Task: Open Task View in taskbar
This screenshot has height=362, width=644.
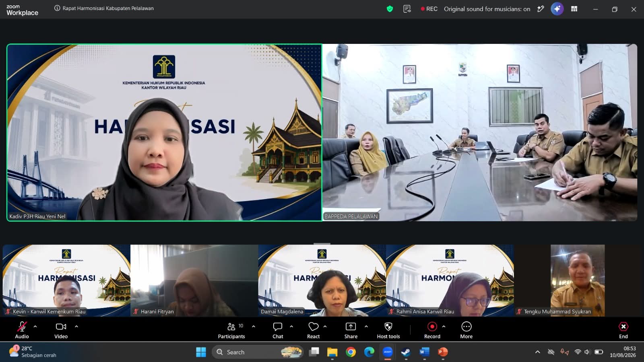Action: (x=314, y=352)
